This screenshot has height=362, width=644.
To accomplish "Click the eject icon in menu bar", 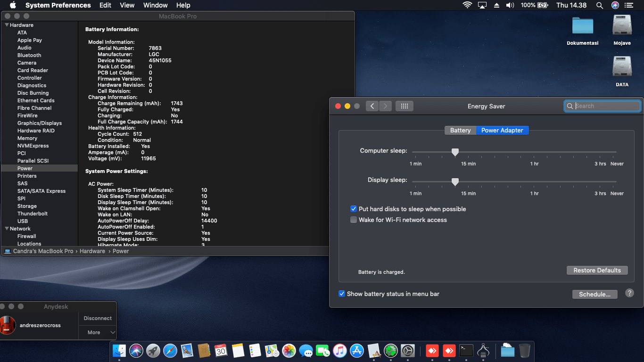I will coord(496,5).
